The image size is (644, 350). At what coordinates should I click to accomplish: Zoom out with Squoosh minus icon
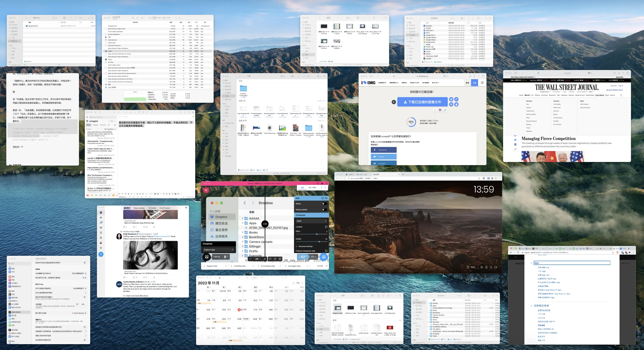[x=250, y=259]
